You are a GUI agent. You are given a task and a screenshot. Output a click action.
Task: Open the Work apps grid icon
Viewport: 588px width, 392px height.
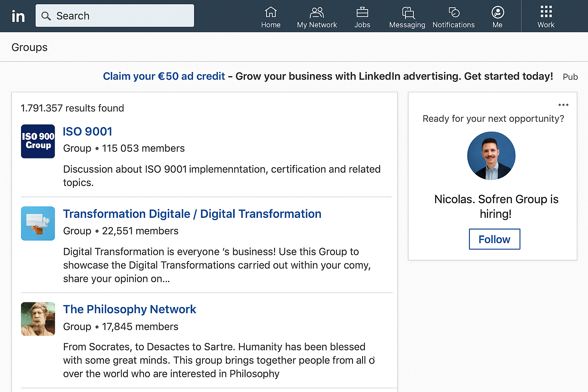(x=546, y=11)
